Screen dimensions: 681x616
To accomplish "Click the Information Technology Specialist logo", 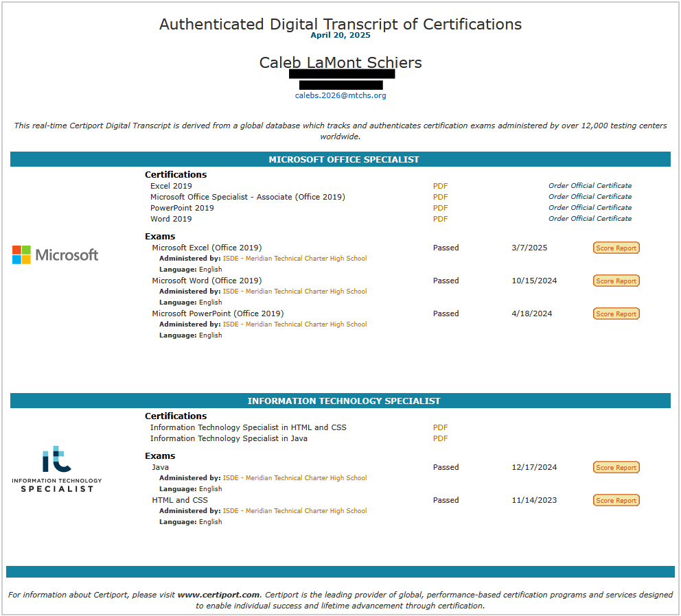I will 57,469.
